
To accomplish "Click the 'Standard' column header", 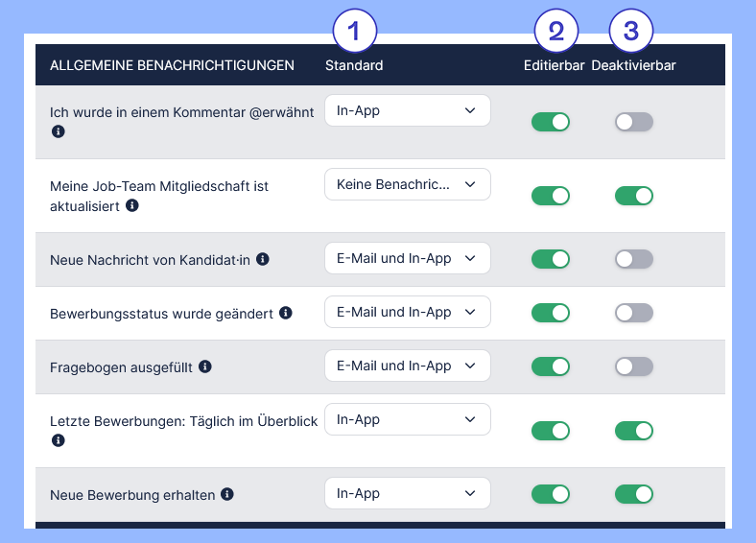I will point(354,65).
